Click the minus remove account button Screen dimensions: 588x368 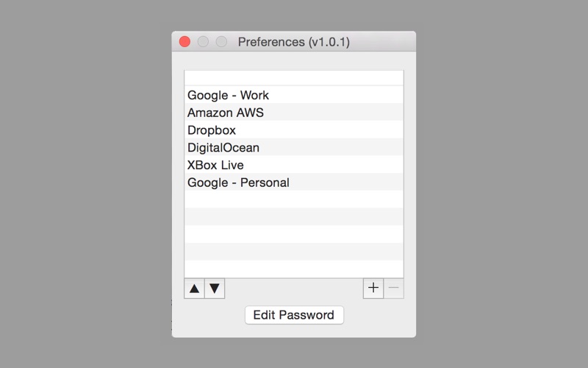point(394,289)
